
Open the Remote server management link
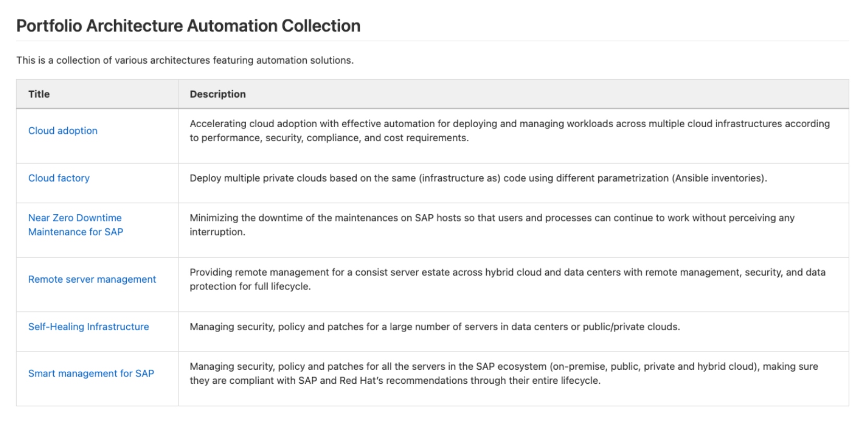(92, 279)
